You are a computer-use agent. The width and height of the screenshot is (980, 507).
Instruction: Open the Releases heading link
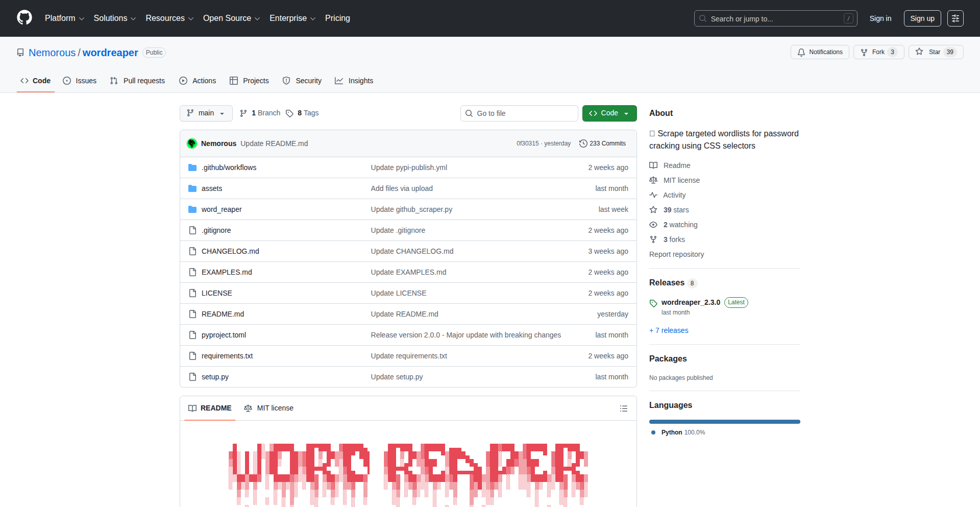[672, 283]
